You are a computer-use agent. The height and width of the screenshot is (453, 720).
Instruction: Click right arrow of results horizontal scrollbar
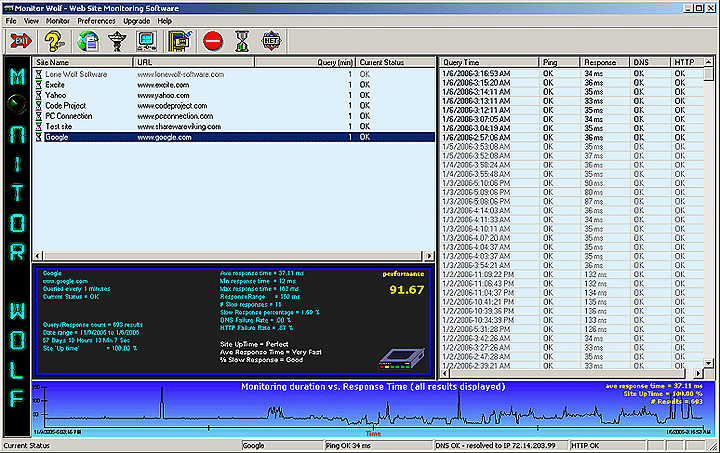pyautogui.click(x=698, y=373)
